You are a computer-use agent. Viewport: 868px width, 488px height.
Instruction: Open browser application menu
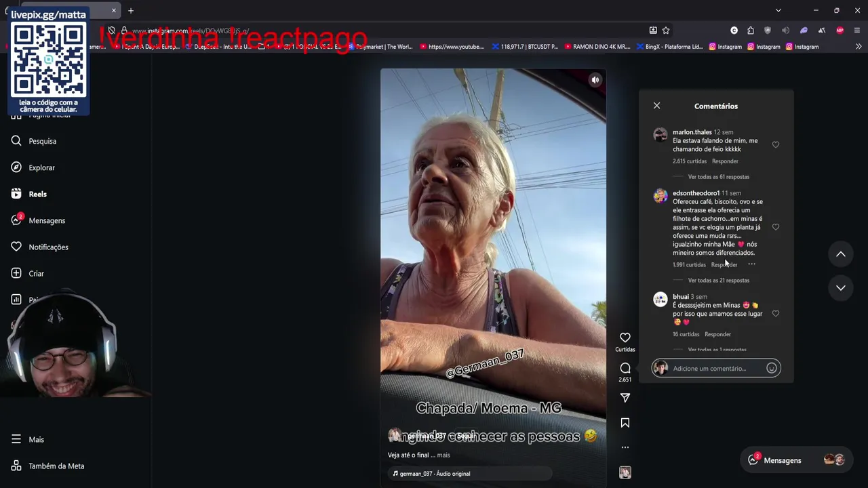857,30
